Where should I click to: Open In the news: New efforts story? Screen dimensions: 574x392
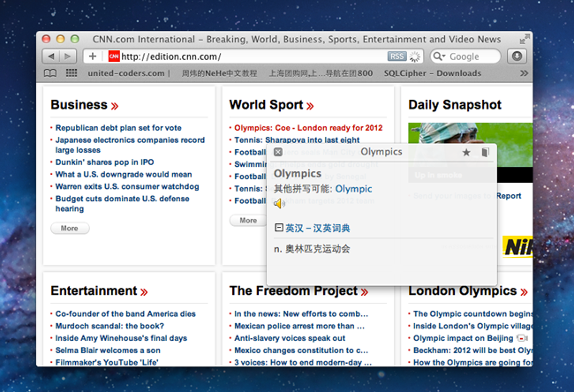[x=301, y=313]
